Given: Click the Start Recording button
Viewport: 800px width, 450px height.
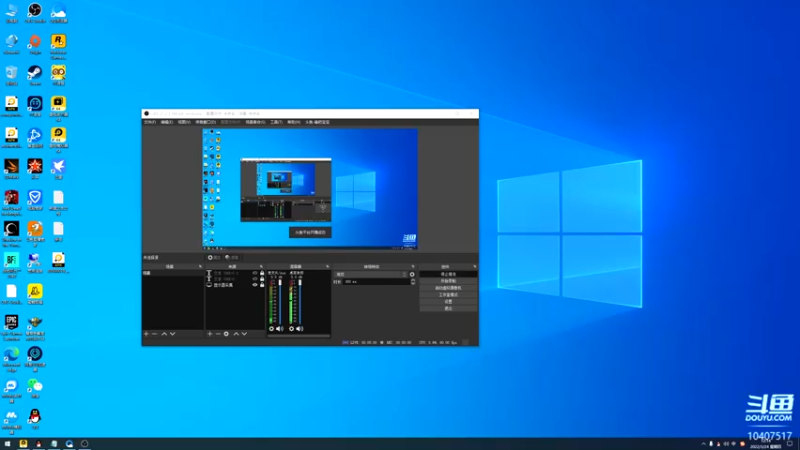Looking at the screenshot, I should 448,281.
